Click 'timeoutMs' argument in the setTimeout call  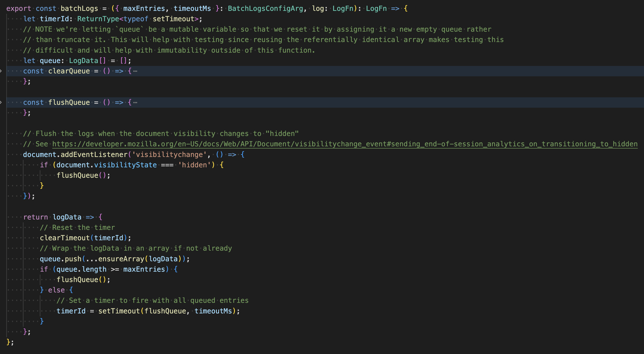[x=213, y=311]
